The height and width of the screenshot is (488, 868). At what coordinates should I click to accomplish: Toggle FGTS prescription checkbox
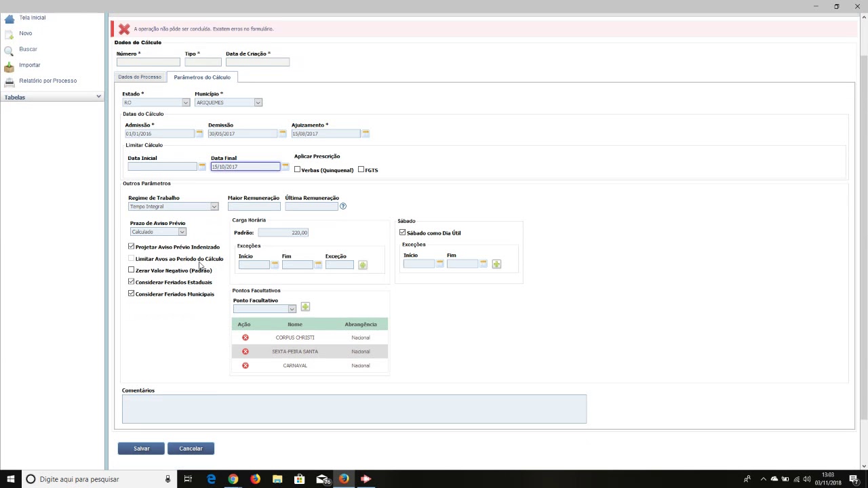click(x=361, y=169)
